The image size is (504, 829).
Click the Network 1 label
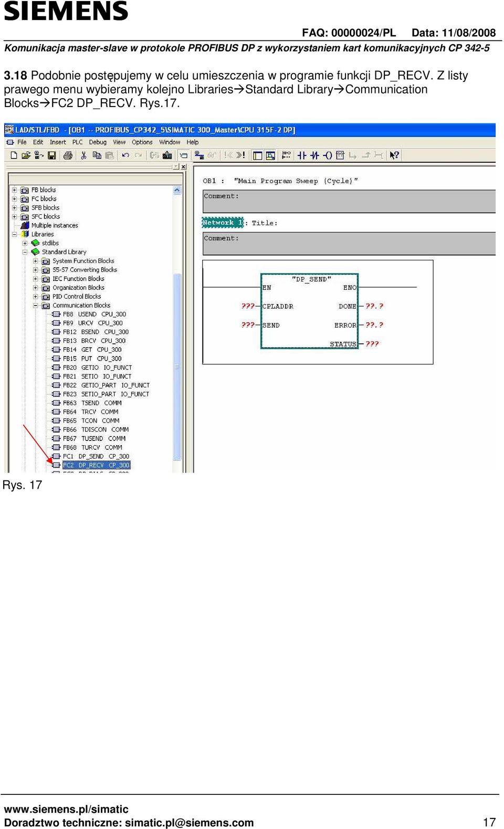[223, 223]
